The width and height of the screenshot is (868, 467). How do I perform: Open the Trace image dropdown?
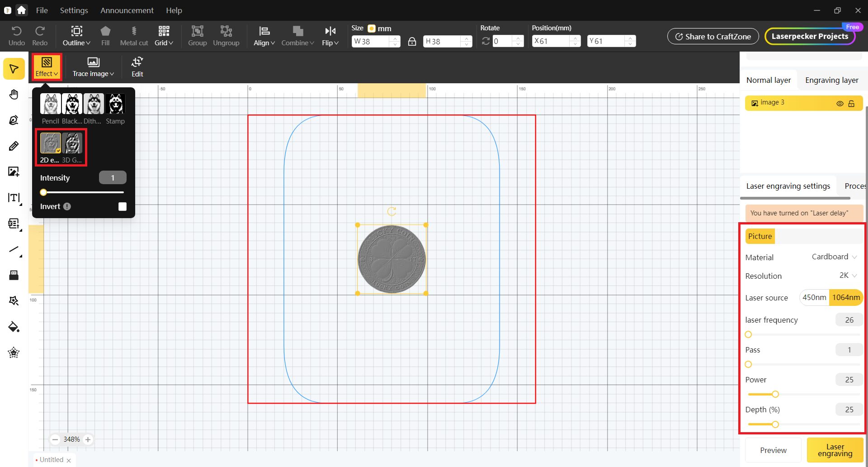[93, 67]
